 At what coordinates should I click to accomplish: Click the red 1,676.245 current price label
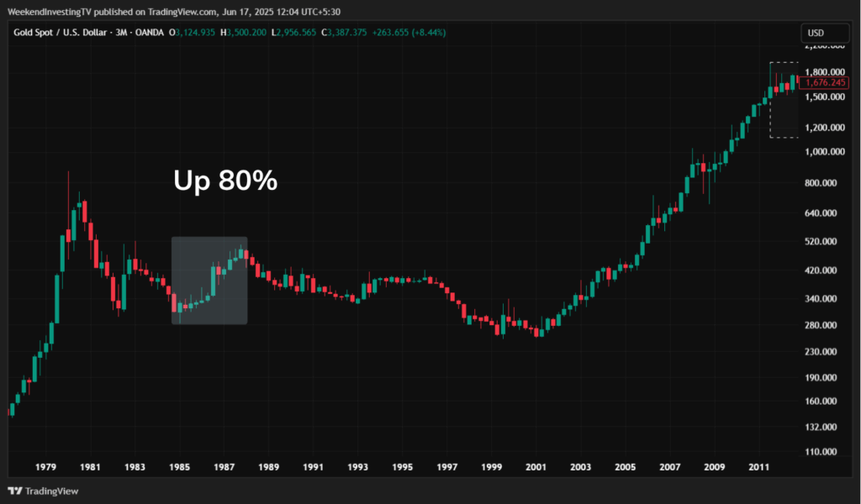pyautogui.click(x=824, y=83)
